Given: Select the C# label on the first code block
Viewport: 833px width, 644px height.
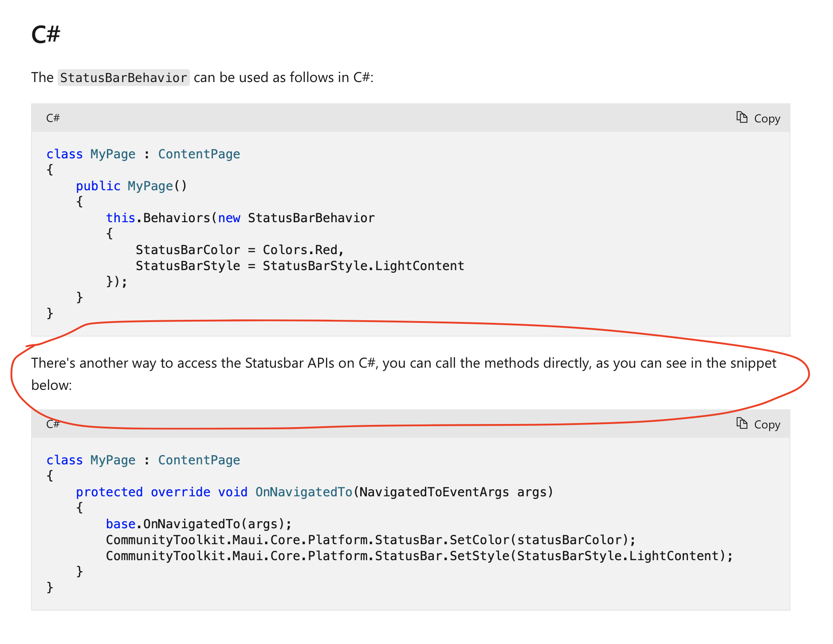Looking at the screenshot, I should coord(52,118).
